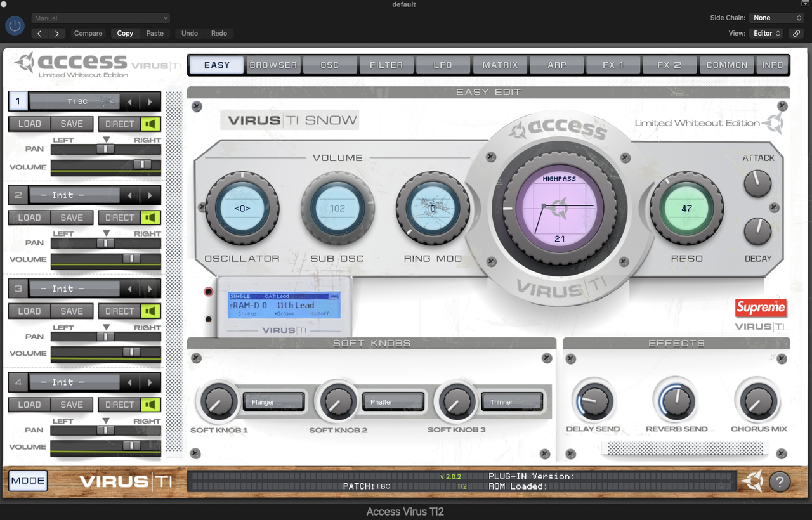Open the Flanger soft knob assignment
812x520 pixels.
(274, 402)
